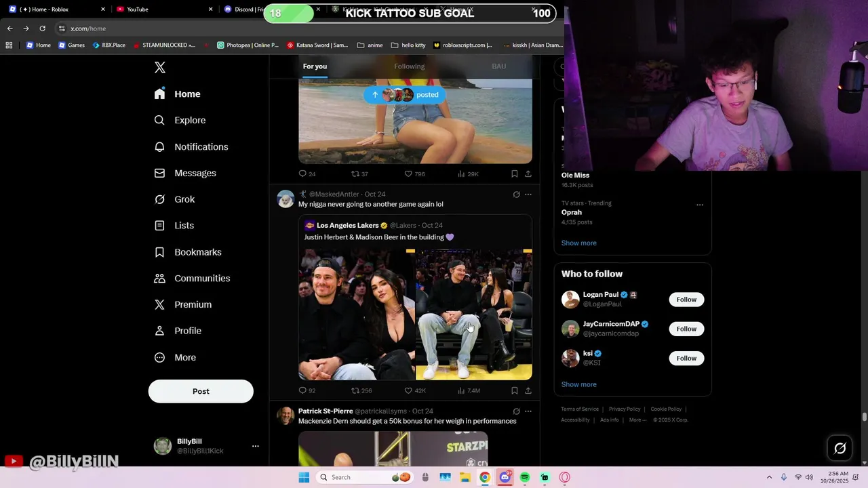Image resolution: width=868 pixels, height=488 pixels.
Task: Click Grok icon on Patrick St-Pierre post
Action: click(516, 411)
